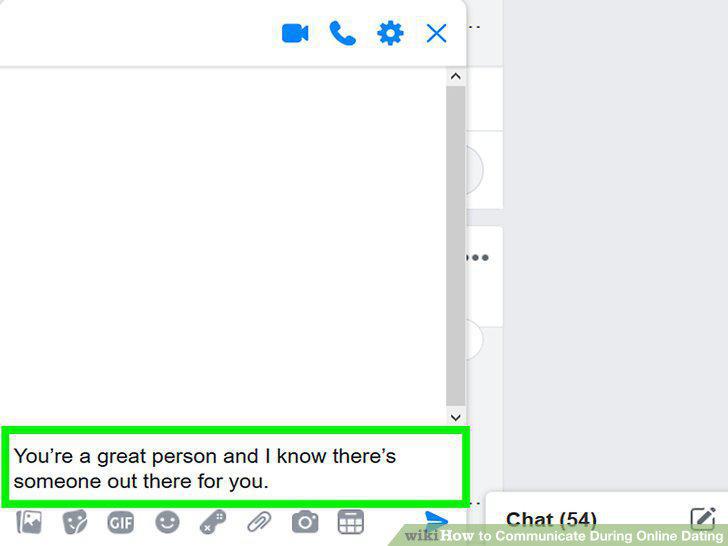Open games with the controller icon
Image resolution: width=728 pixels, height=546 pixels.
213,522
